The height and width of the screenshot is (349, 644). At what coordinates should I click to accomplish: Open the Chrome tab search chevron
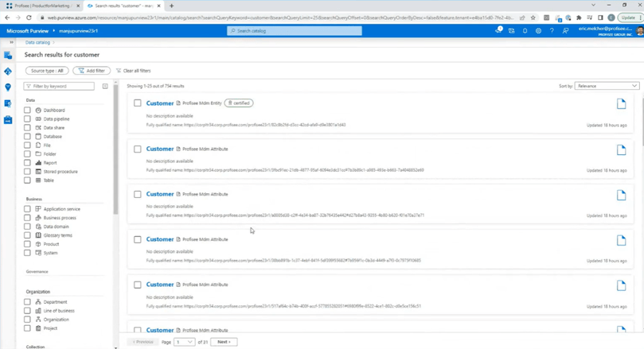[x=593, y=6]
